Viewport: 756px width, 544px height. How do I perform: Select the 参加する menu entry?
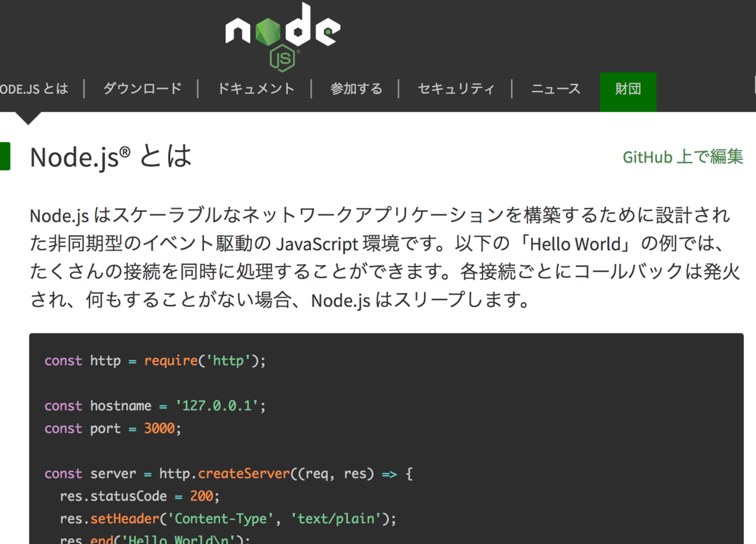(x=357, y=89)
